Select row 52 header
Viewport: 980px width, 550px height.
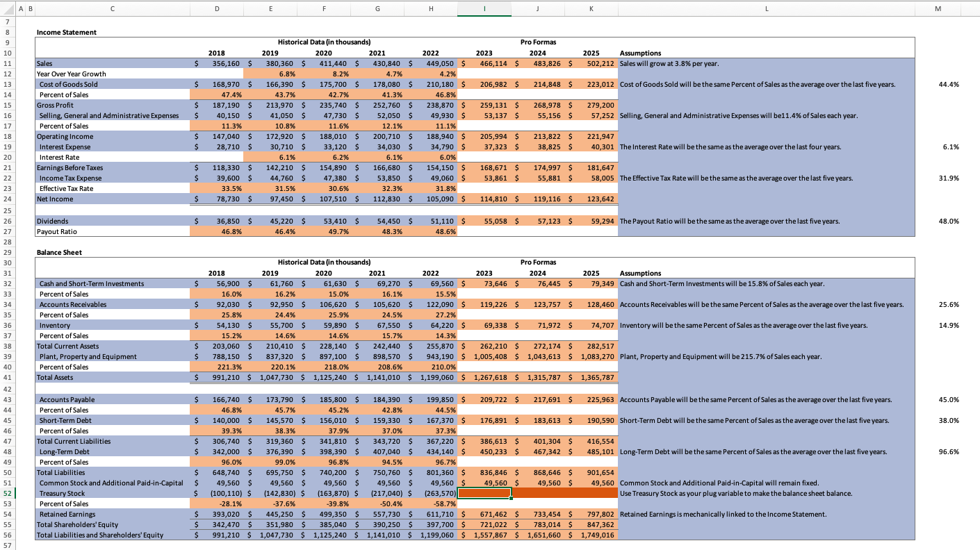point(7,493)
